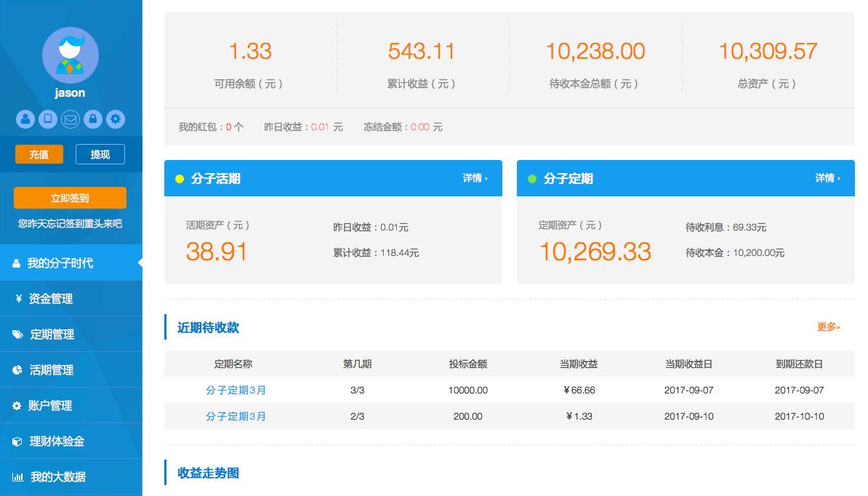This screenshot has width=868, height=496.
Task: Open the password lock icon
Action: point(93,119)
